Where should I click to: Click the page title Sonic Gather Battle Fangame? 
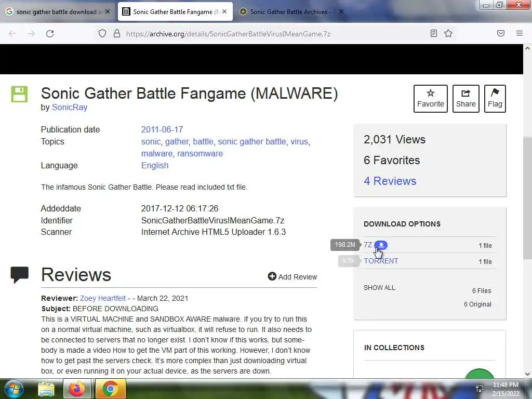(189, 94)
